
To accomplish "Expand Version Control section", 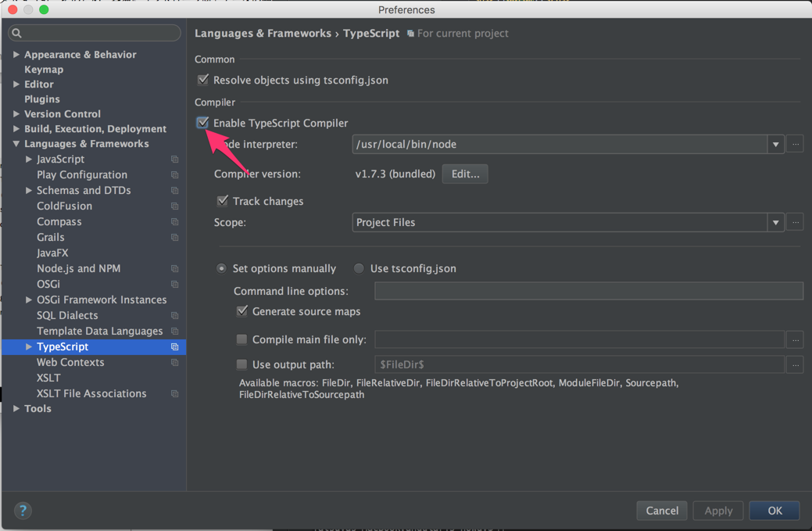I will [16, 113].
